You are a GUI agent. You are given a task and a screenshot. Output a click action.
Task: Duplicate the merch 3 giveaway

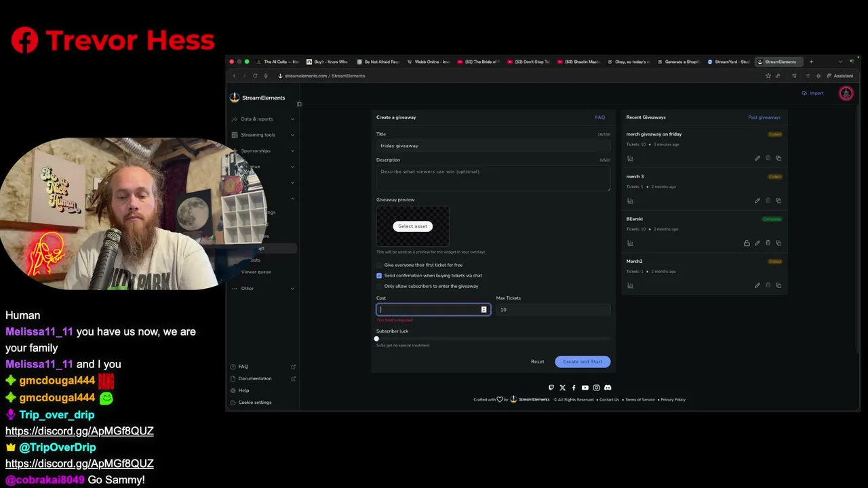778,201
